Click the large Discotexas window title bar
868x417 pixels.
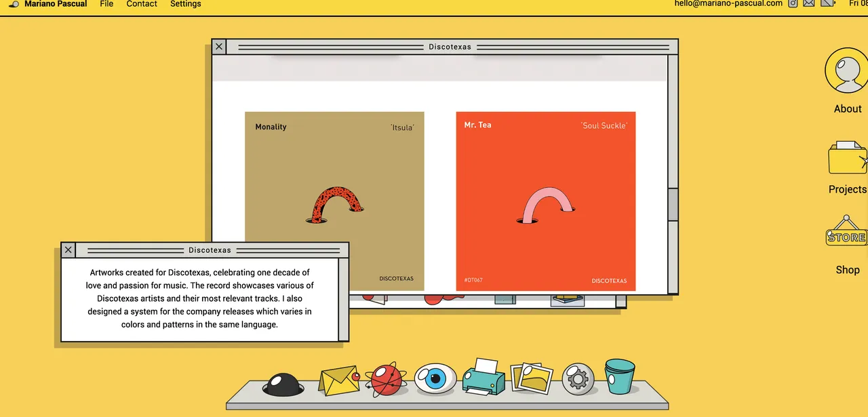(x=450, y=47)
